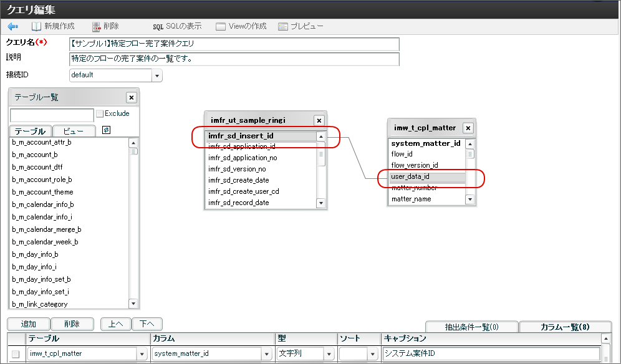The image size is (621, 364).
Task: Click the 追加 (add) button
Action: coord(27,324)
